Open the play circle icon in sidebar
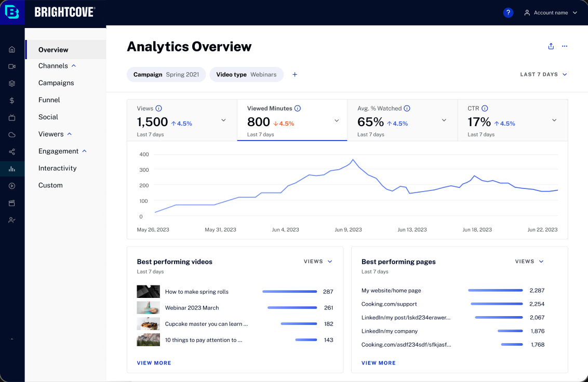This screenshot has width=588, height=382. [x=12, y=186]
